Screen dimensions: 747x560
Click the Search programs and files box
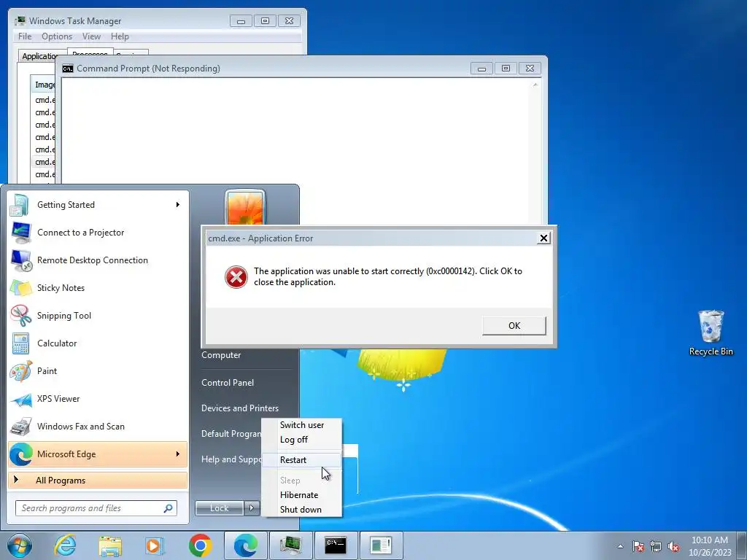pos(96,508)
